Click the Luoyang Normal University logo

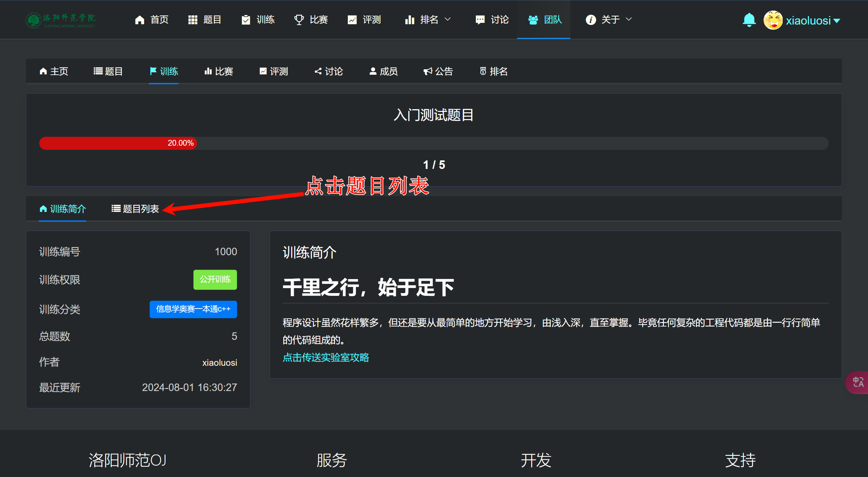[61, 20]
